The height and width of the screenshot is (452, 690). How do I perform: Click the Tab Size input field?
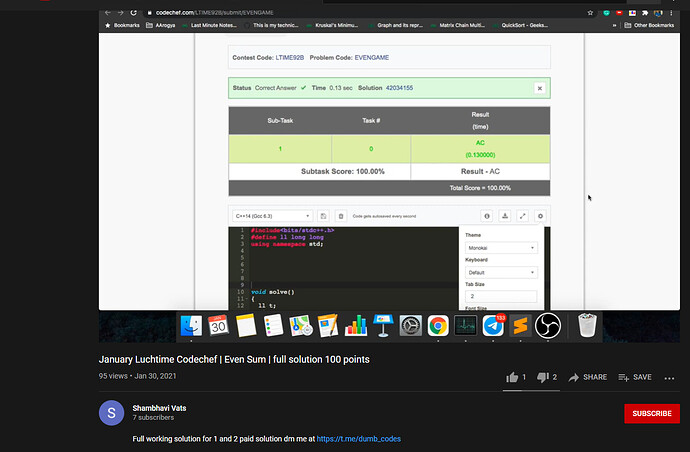click(501, 296)
